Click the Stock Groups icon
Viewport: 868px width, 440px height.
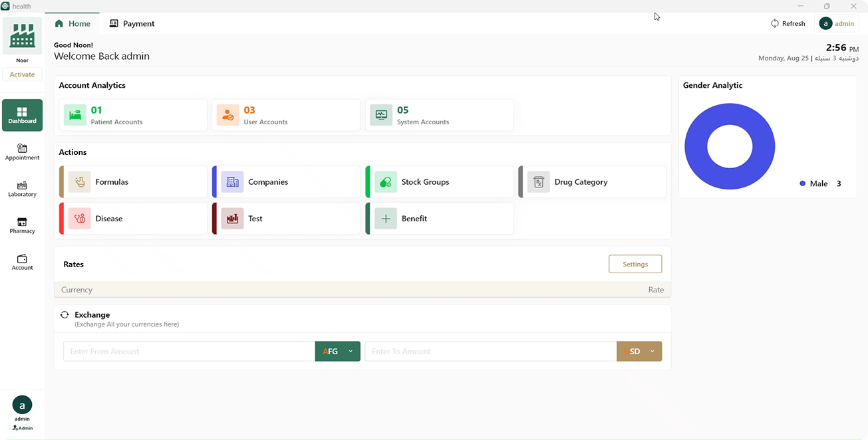pos(386,181)
